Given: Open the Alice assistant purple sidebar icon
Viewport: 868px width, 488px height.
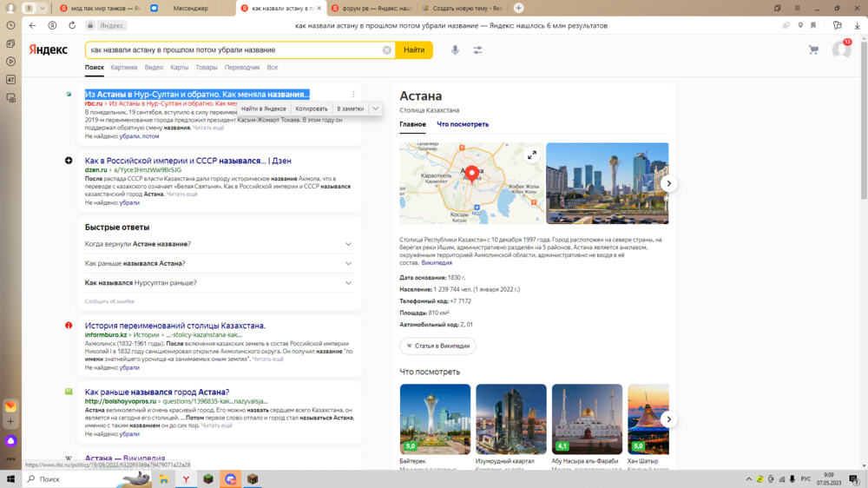Looking at the screenshot, I should tap(10, 441).
